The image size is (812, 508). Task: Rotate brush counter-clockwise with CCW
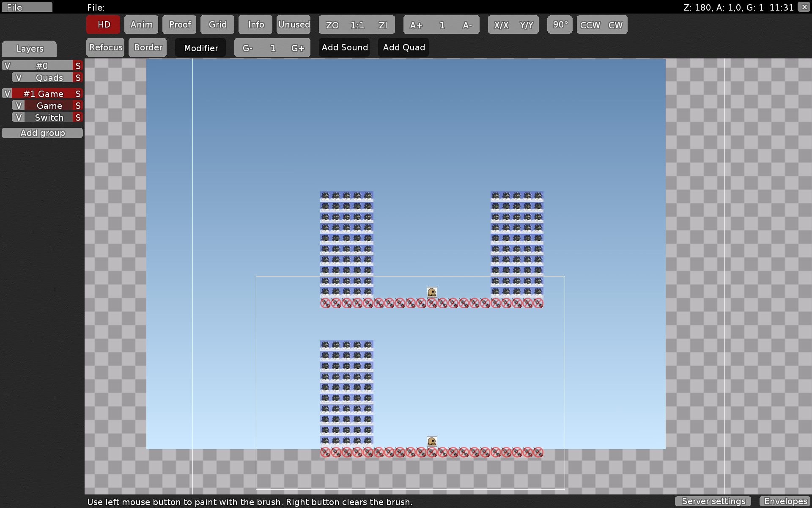click(590, 25)
